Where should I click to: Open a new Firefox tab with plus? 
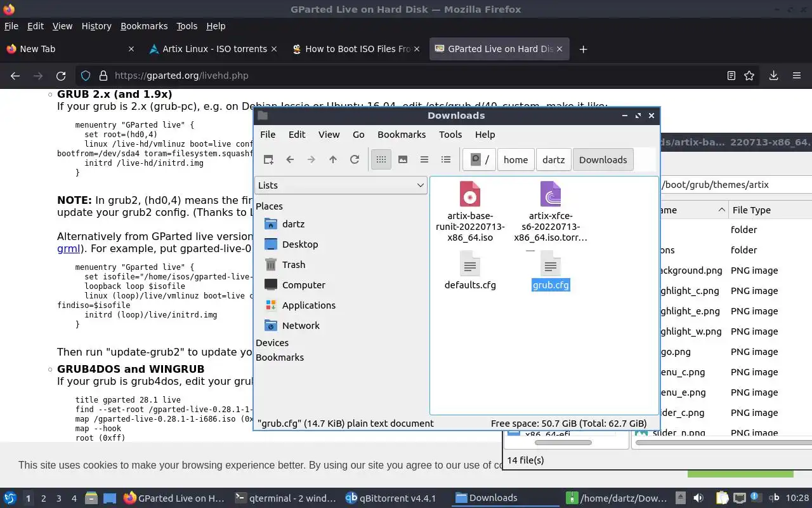pyautogui.click(x=583, y=49)
